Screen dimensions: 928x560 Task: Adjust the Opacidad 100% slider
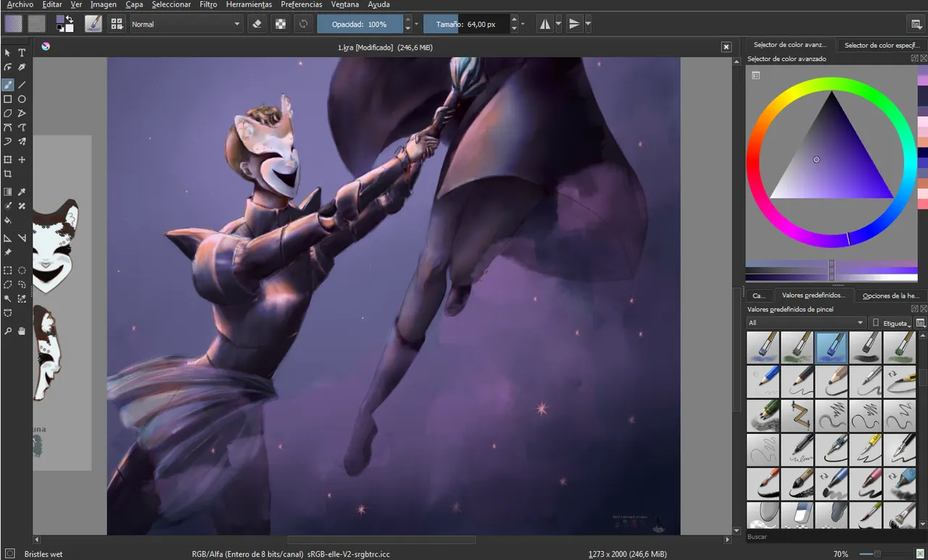(x=360, y=24)
